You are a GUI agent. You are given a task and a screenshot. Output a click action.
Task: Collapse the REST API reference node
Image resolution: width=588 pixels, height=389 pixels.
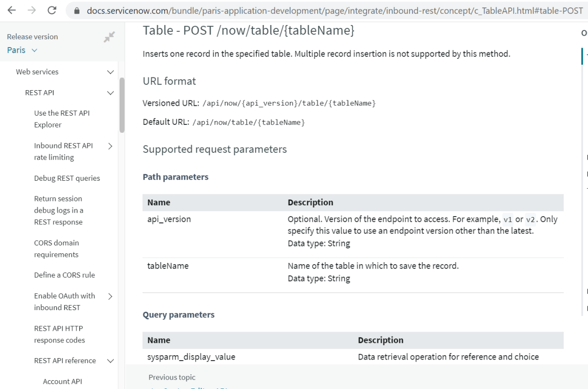[x=110, y=361]
